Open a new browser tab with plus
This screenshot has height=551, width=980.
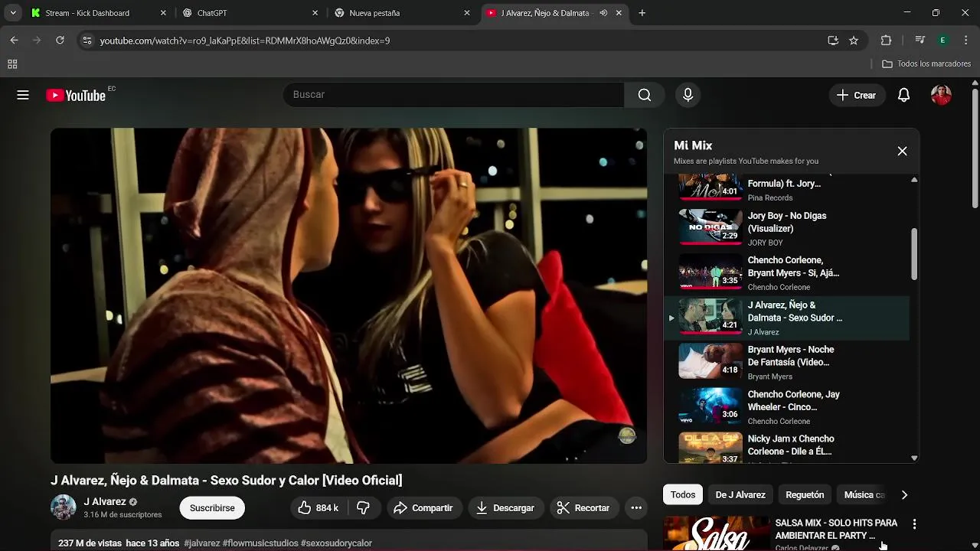[x=642, y=13]
